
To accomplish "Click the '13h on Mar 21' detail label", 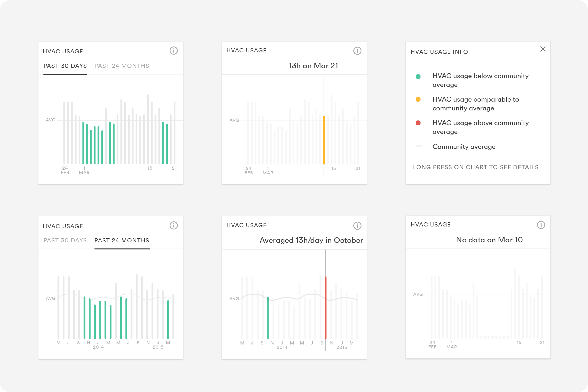I will tap(313, 66).
